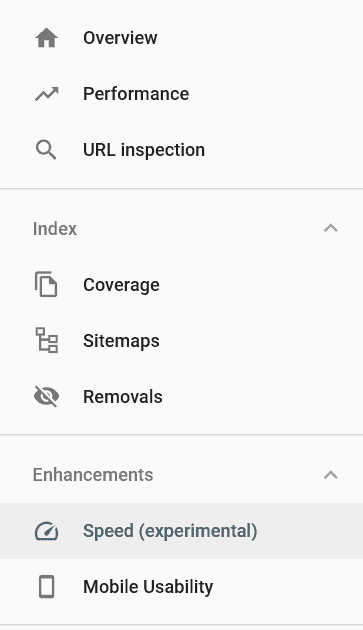Click the tree-structure Sitemaps icon
This screenshot has width=363, height=630.
coord(47,340)
